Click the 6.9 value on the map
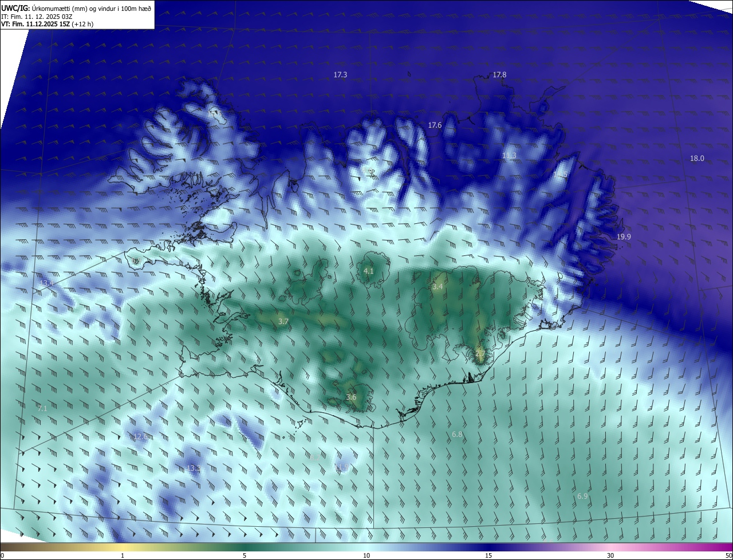The image size is (733, 560). pos(582,496)
